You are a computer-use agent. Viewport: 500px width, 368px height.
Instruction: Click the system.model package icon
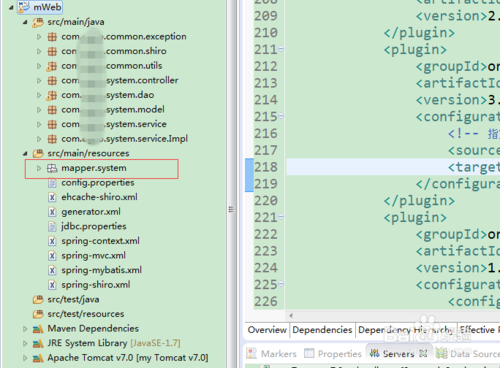coord(52,110)
